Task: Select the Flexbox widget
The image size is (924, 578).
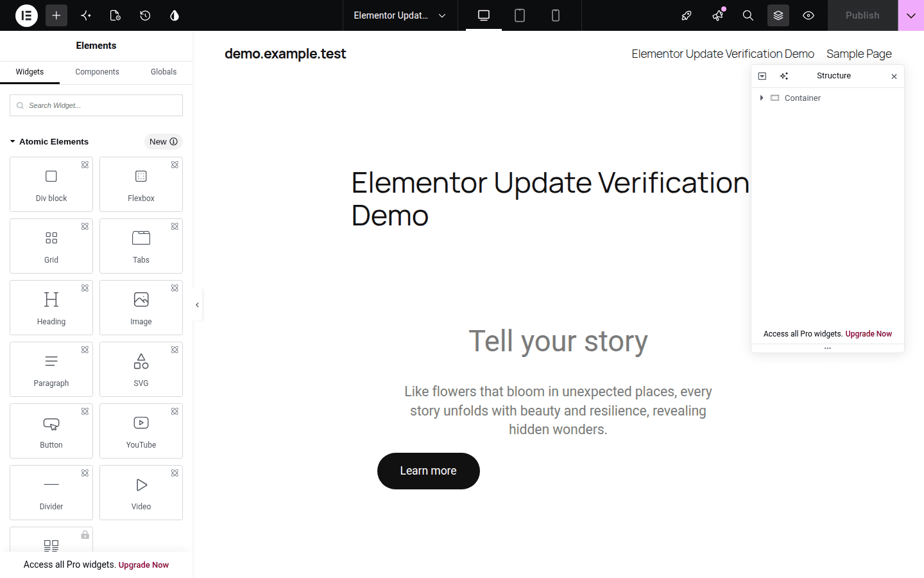Action: pyautogui.click(x=141, y=184)
